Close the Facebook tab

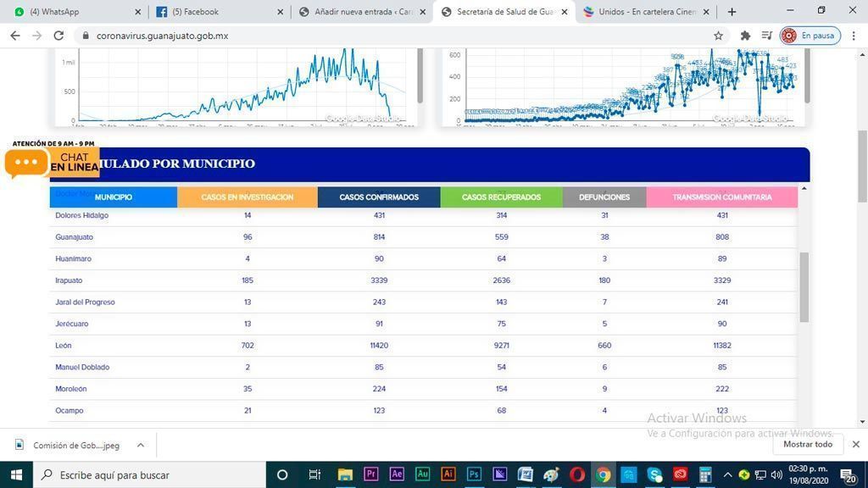pos(280,12)
